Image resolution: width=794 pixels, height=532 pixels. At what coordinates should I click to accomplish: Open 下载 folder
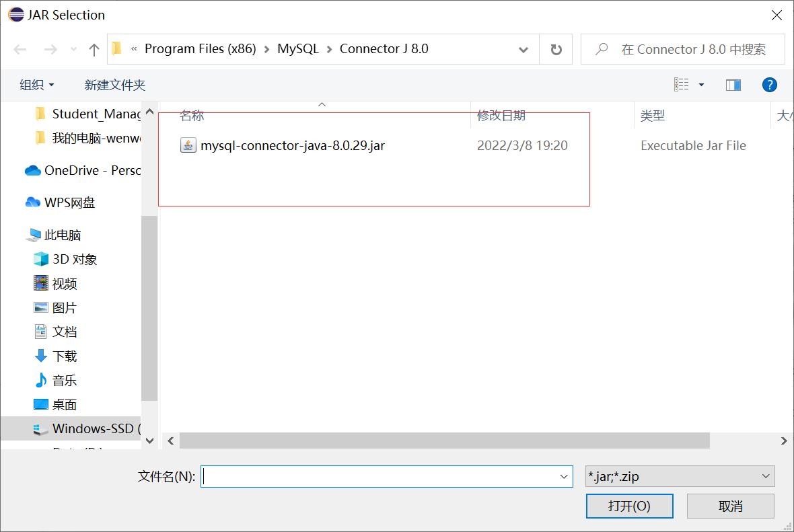coord(55,356)
